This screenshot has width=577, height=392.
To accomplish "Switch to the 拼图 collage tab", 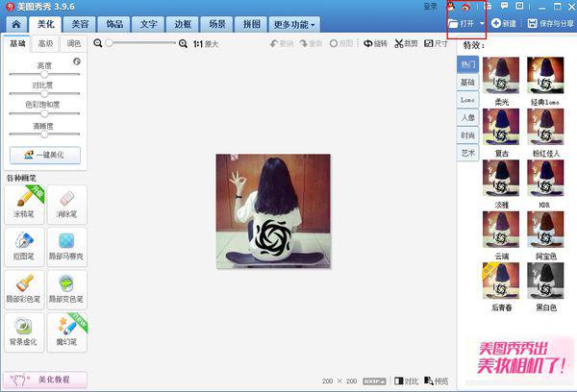I will click(251, 25).
